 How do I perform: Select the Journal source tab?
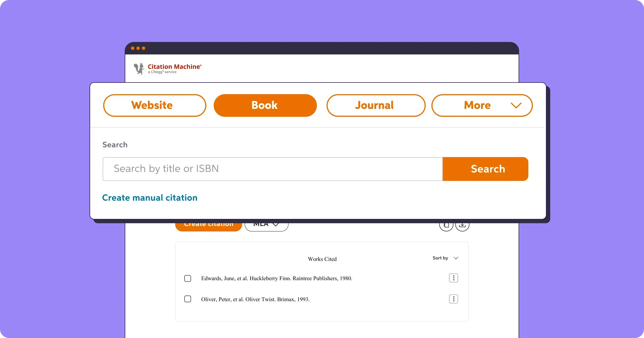point(376,105)
